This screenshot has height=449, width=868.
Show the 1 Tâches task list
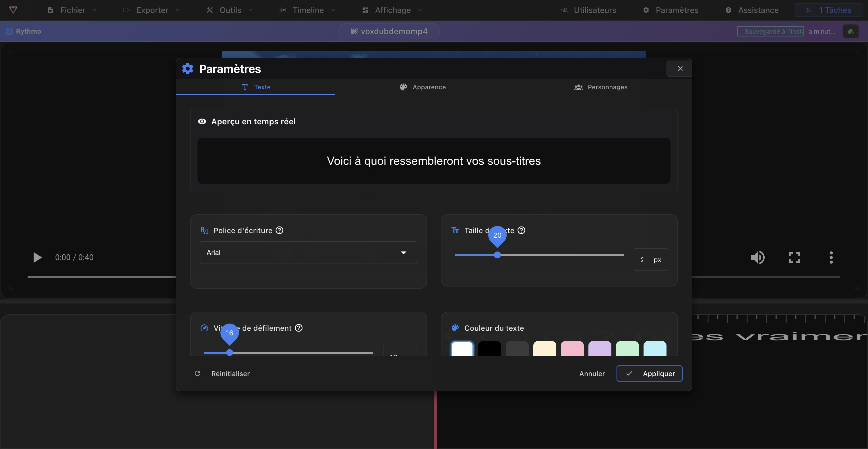coord(829,10)
